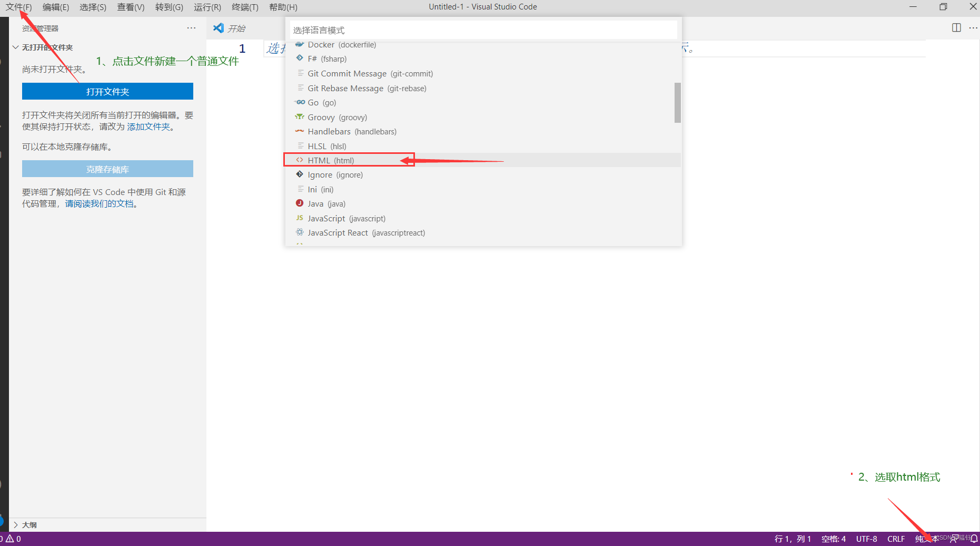Open language mode picker via 纯文本
This screenshot has width=980, height=546.
(926, 539)
